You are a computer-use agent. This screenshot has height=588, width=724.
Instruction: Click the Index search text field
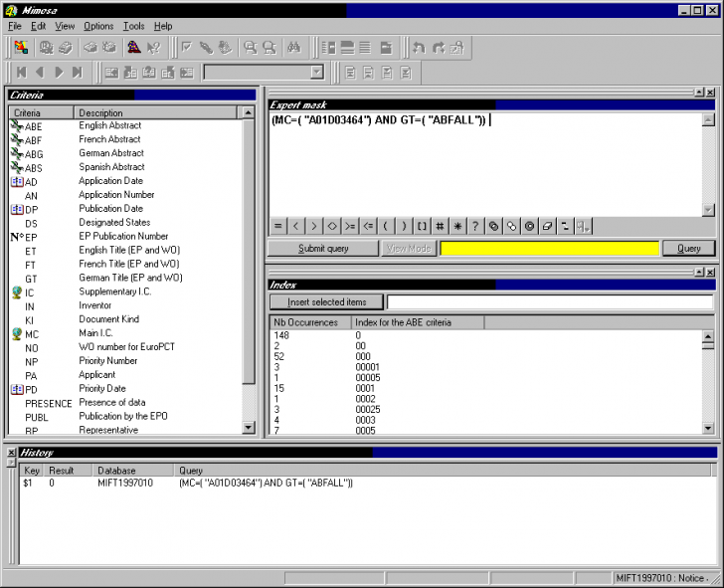point(550,302)
